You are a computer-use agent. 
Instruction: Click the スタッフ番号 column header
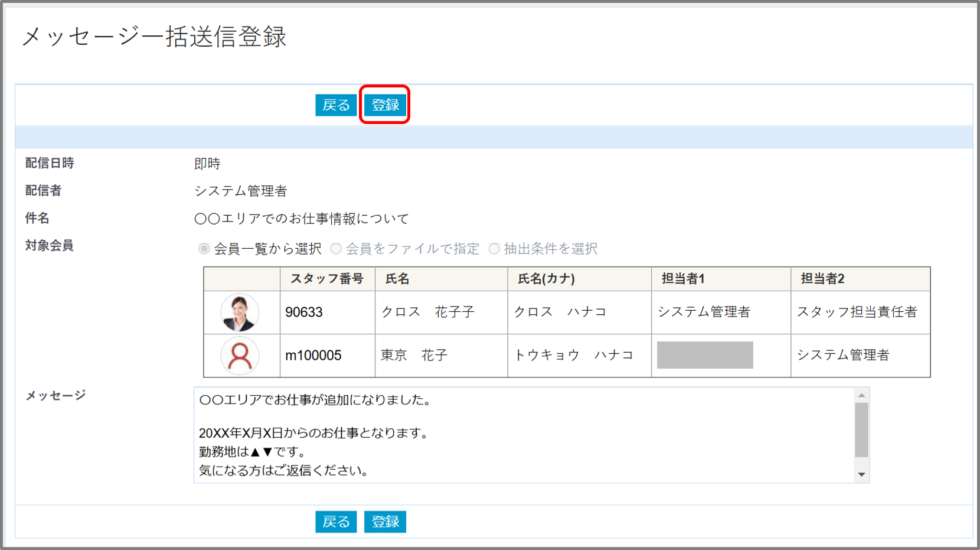[x=327, y=279]
